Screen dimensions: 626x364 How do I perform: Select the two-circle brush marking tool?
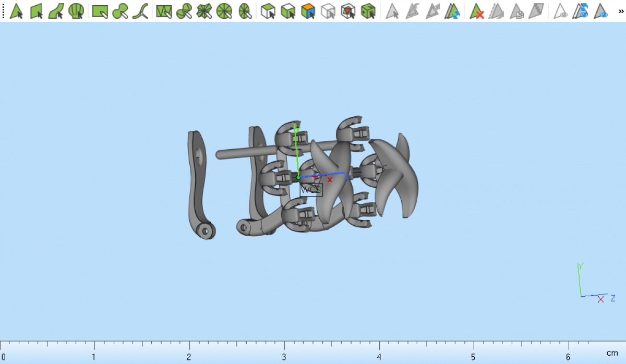[120, 11]
